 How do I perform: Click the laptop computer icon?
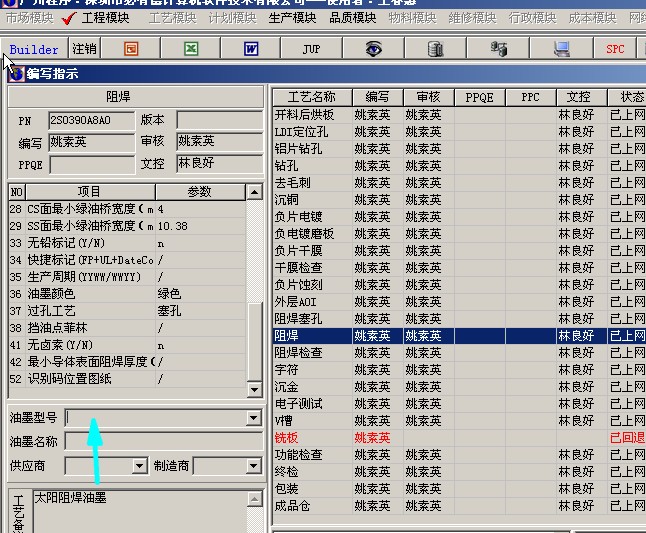562,49
